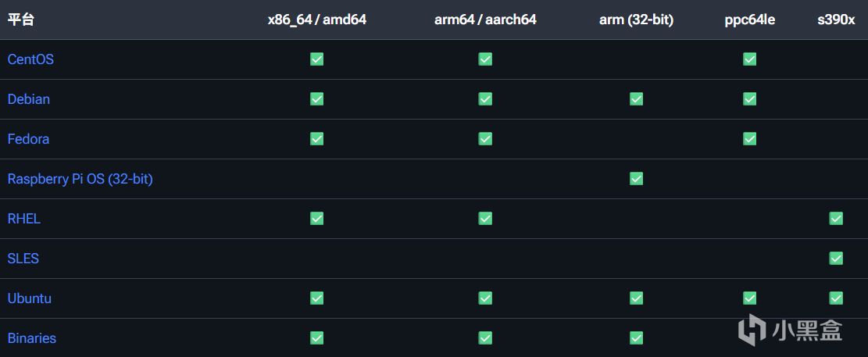Follow the SLES link
Image resolution: width=868 pixels, height=357 pixels.
click(x=23, y=259)
